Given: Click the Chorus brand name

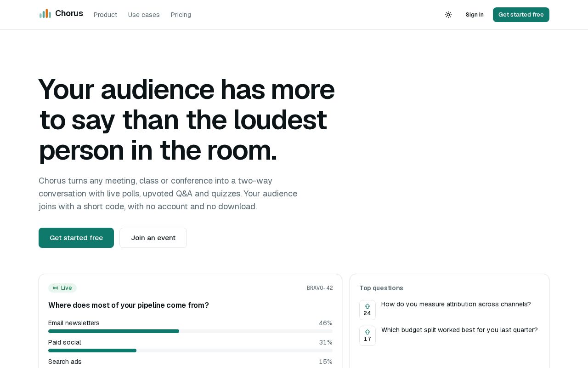Looking at the screenshot, I should tap(69, 13).
